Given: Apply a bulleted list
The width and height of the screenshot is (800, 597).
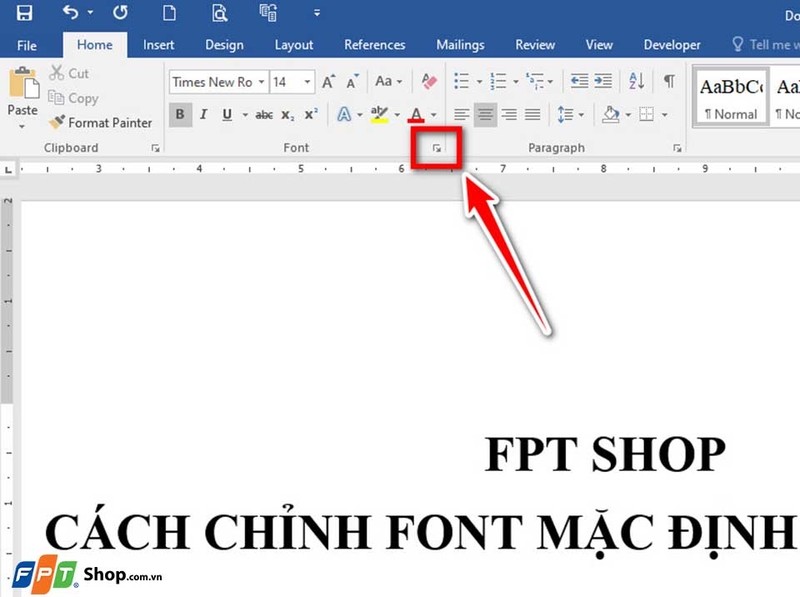Looking at the screenshot, I should pos(462,82).
